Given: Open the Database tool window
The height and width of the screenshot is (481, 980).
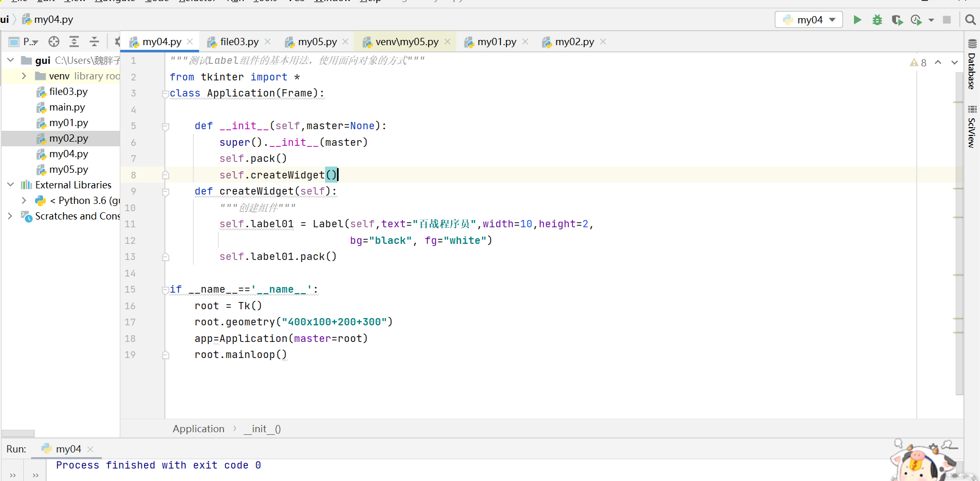Looking at the screenshot, I should 972,64.
